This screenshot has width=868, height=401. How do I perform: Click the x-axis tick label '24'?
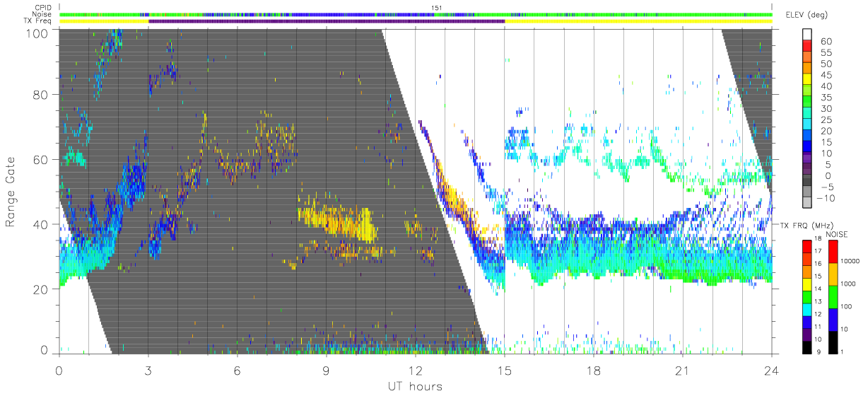pos(771,371)
